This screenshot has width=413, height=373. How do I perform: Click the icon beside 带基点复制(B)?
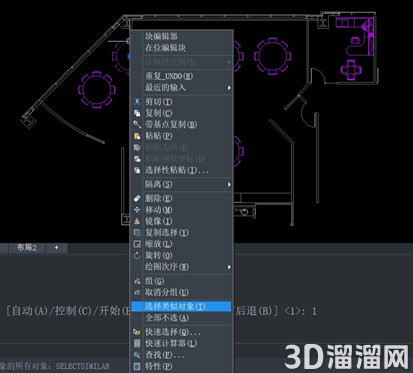pyautogui.click(x=137, y=125)
